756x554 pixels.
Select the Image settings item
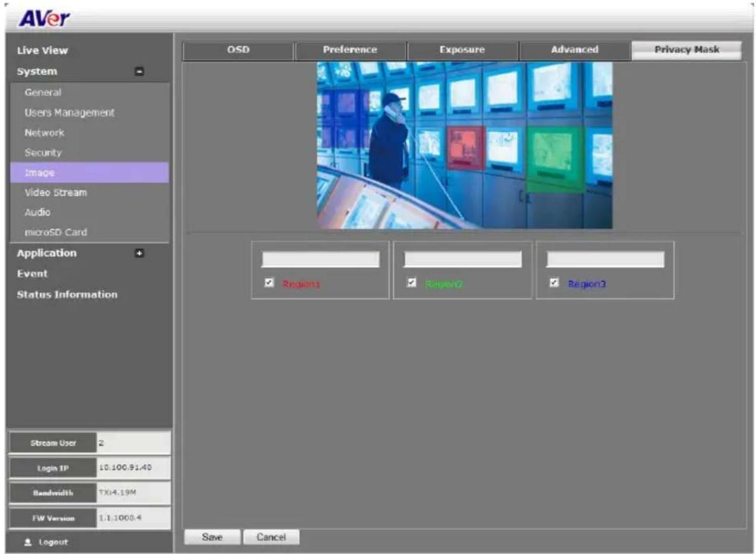pyautogui.click(x=89, y=173)
